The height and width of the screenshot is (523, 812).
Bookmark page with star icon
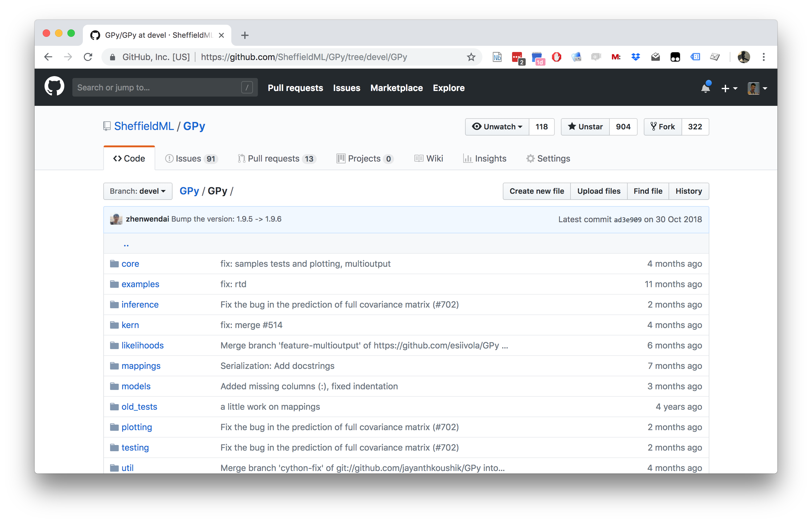click(x=471, y=57)
